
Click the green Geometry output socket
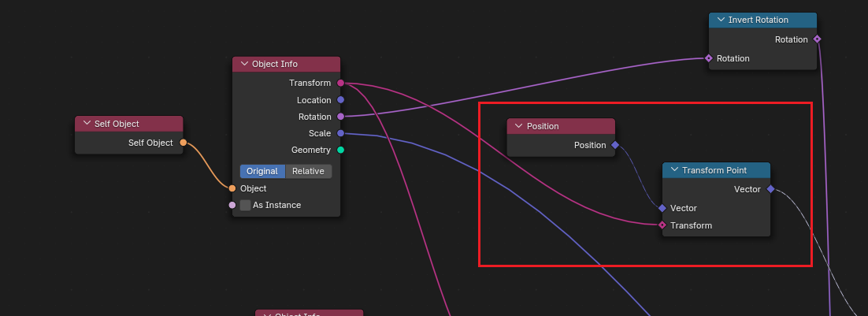point(340,150)
